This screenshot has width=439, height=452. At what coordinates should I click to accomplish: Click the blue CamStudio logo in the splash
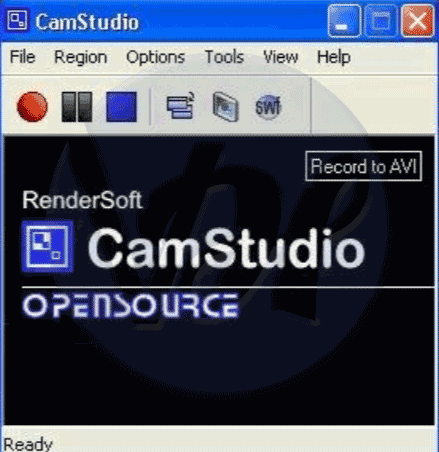click(47, 247)
